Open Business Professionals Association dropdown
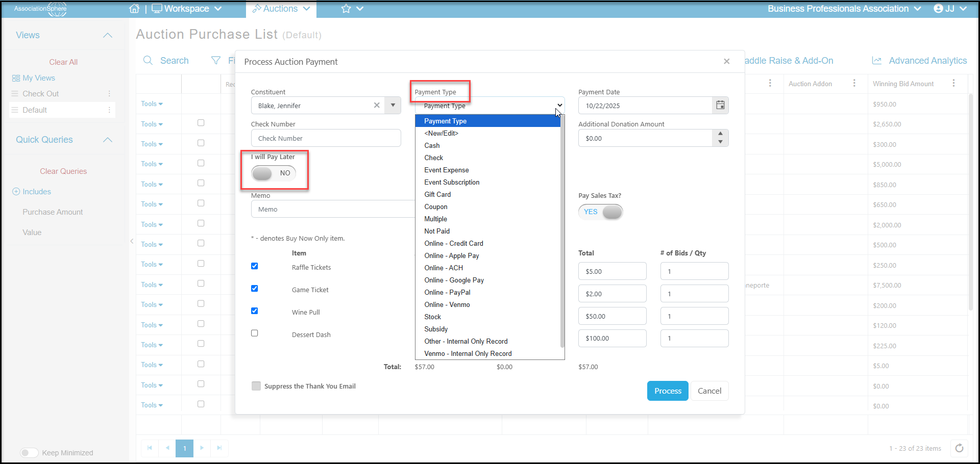The width and height of the screenshot is (980, 464). click(x=844, y=9)
